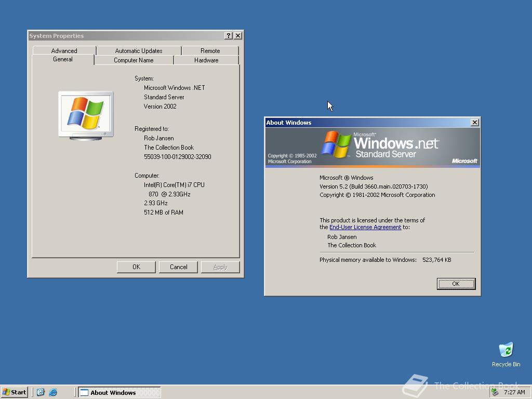Open the Computer Name tab
The width and height of the screenshot is (532, 399).
[134, 60]
